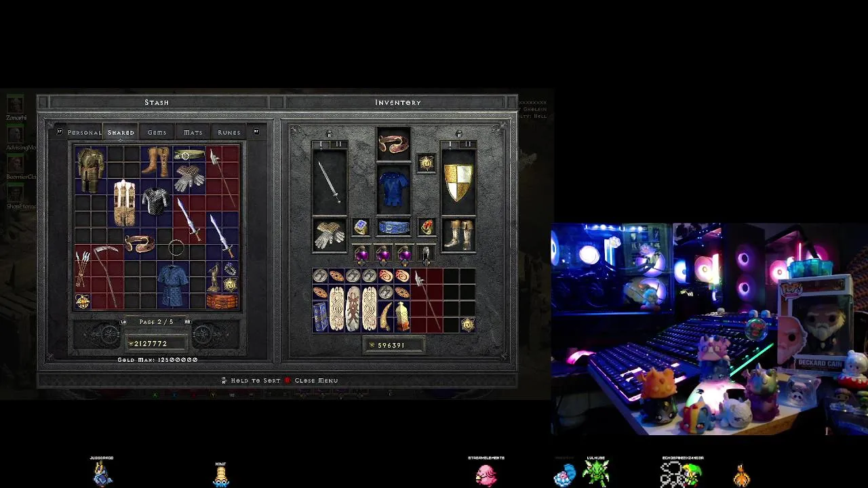The image size is (868, 488).
Task: Click the Gold Max: 12500000 text
Action: click(157, 360)
